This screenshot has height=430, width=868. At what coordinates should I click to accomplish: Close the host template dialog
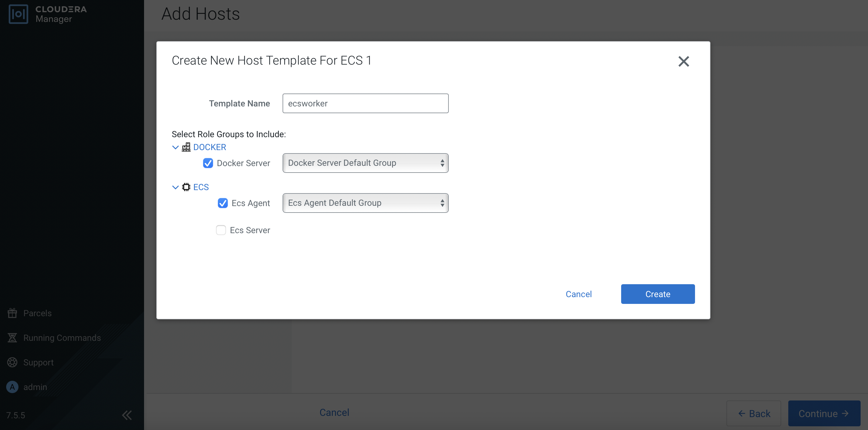pyautogui.click(x=683, y=61)
